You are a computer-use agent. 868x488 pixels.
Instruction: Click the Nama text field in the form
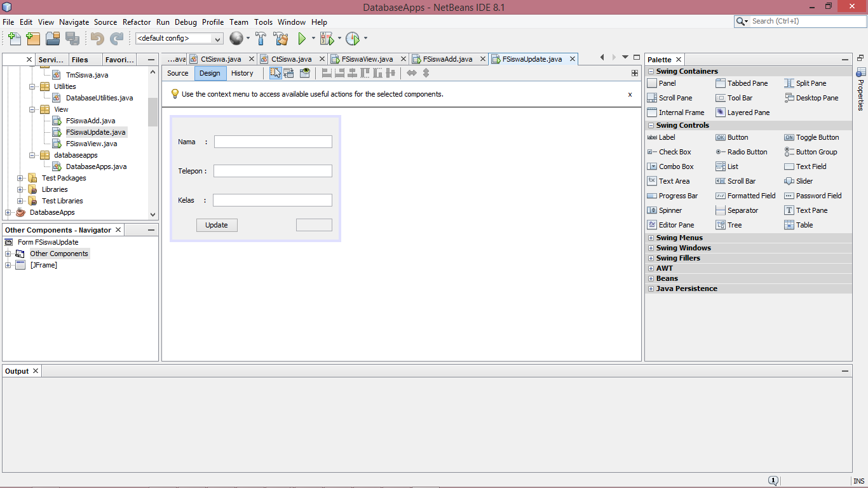(273, 142)
